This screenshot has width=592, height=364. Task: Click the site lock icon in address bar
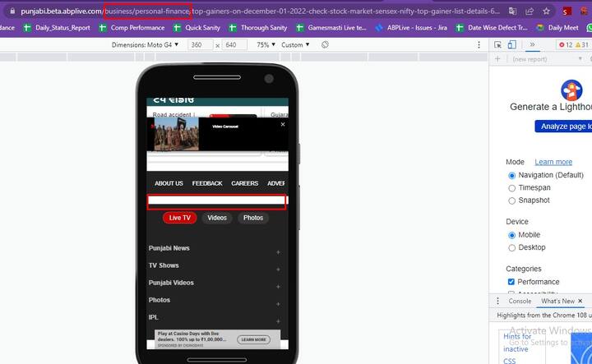point(8,12)
